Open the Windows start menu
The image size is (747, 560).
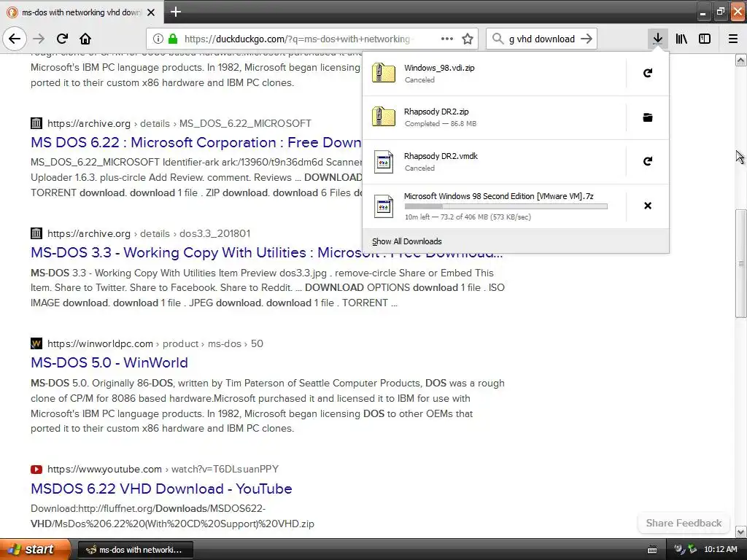tap(34, 549)
